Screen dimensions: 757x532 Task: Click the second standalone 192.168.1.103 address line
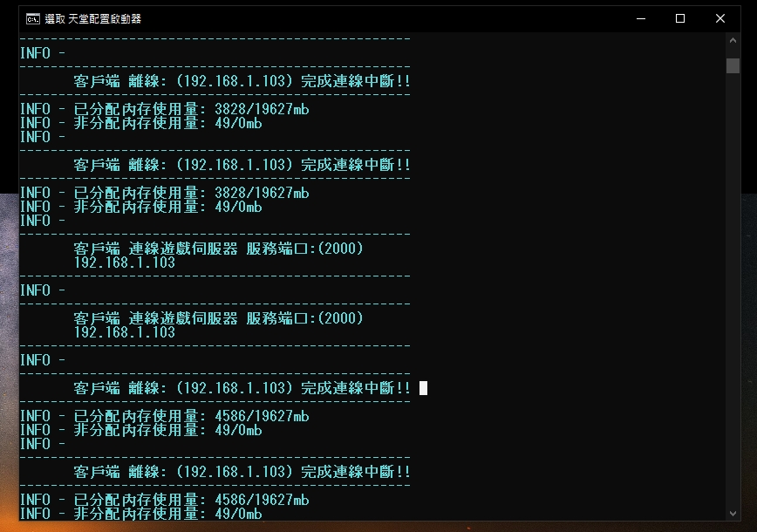(124, 332)
